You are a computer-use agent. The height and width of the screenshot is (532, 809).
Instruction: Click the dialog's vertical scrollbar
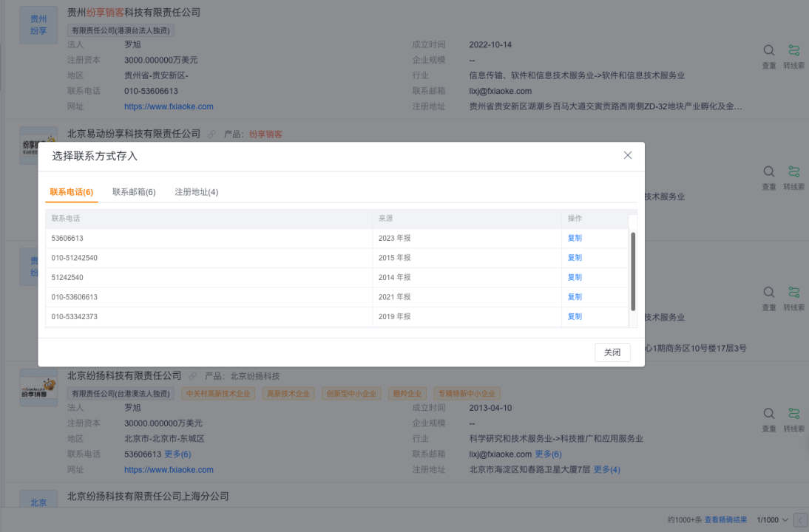pyautogui.click(x=633, y=271)
